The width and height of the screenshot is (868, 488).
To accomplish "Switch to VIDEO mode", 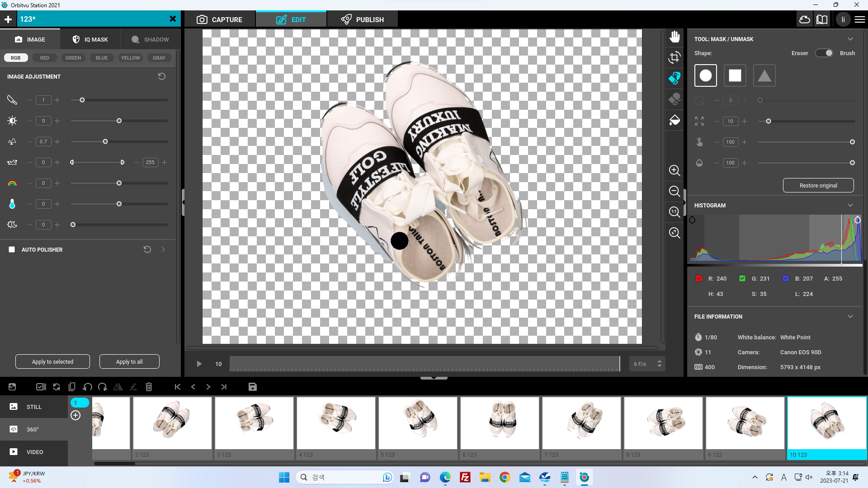I will [x=34, y=452].
